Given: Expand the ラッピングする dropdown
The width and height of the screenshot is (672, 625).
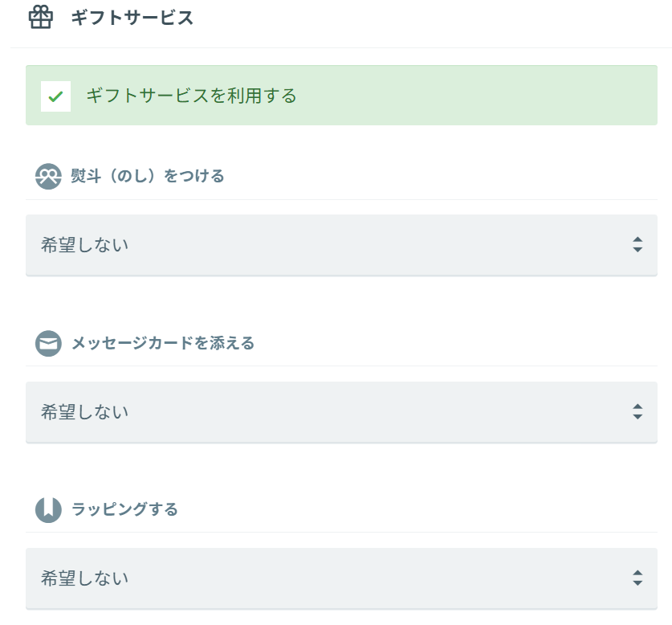Looking at the screenshot, I should click(341, 578).
